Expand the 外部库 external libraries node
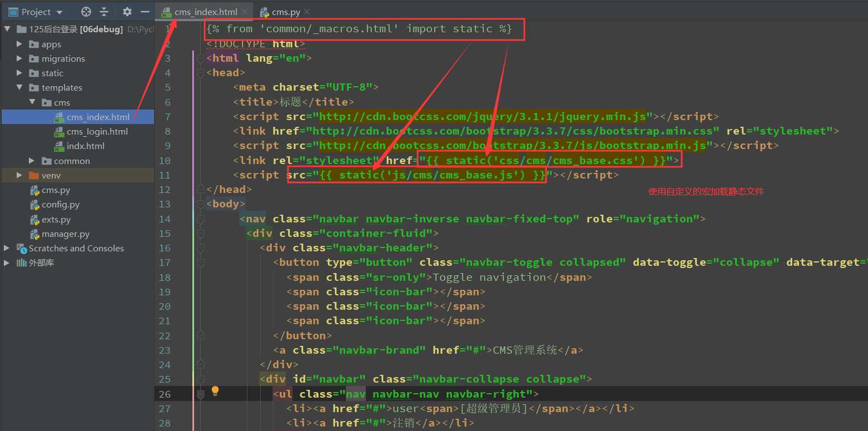 click(x=7, y=262)
